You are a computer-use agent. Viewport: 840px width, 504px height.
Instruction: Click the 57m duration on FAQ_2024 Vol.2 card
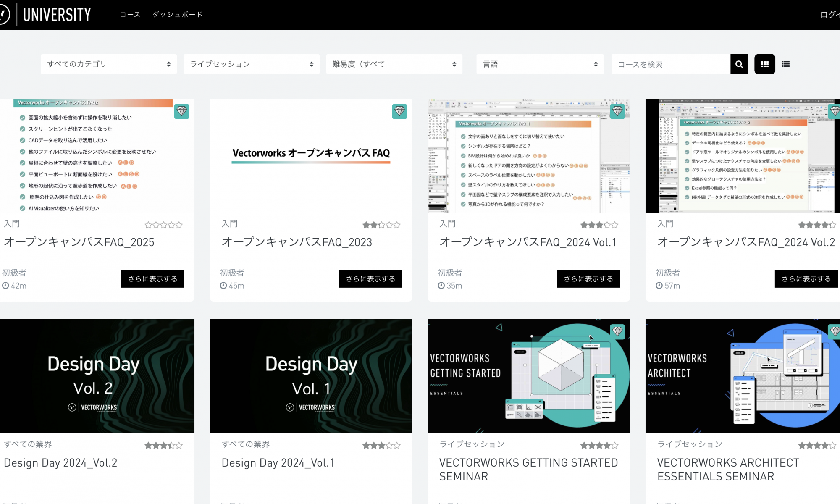[668, 286]
